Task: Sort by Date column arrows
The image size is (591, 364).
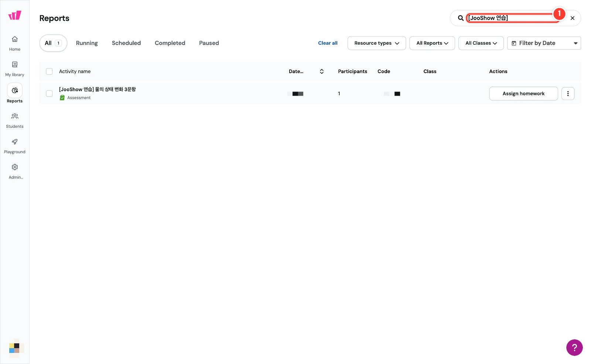Action: click(322, 72)
